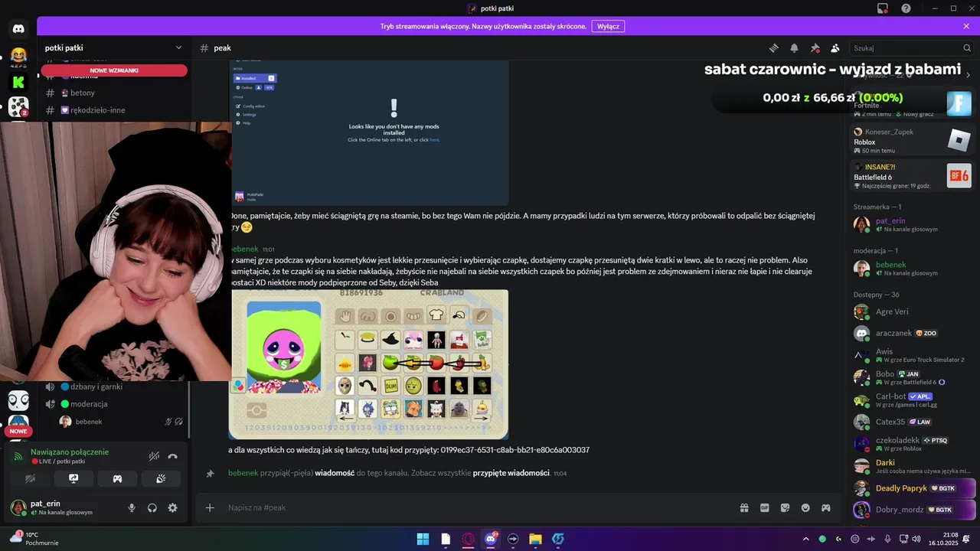
Task: Open the pale face server icon
Action: tap(18, 400)
